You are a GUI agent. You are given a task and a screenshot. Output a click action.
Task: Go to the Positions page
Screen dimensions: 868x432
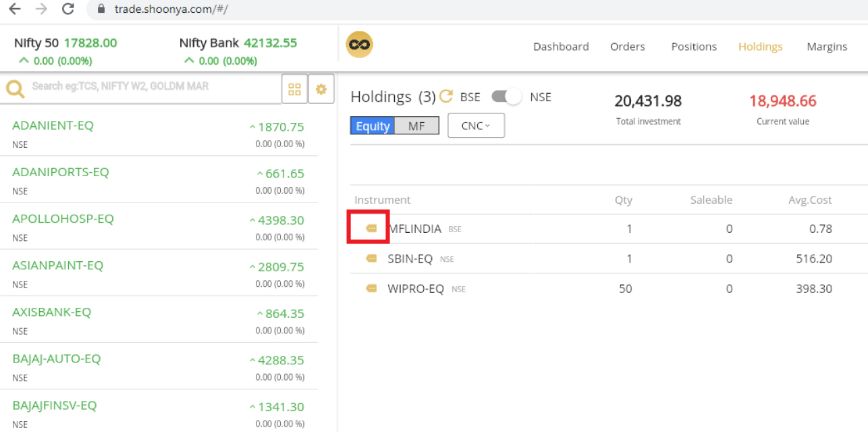click(x=694, y=47)
